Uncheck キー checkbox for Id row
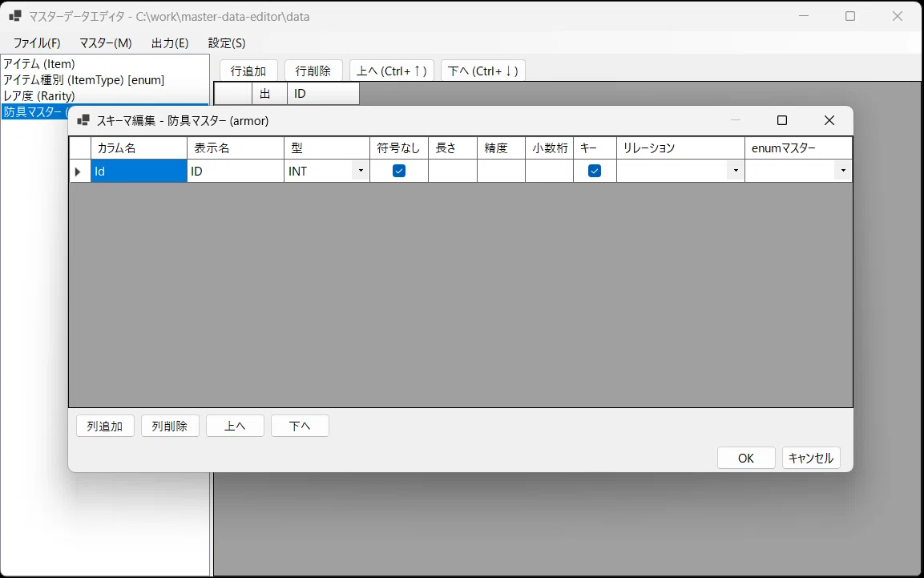This screenshot has height=578, width=924. 595,171
